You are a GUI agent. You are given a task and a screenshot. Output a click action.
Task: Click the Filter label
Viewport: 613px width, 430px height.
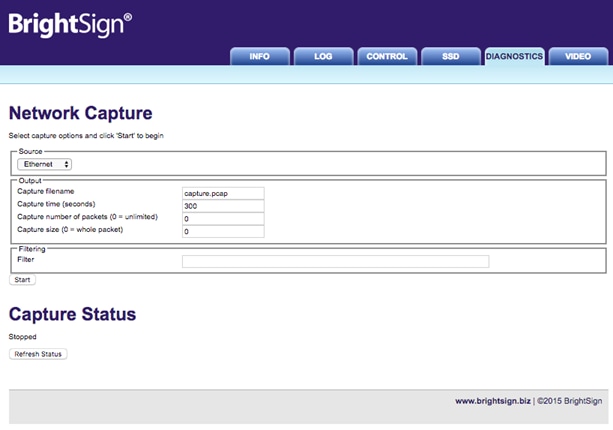(x=26, y=260)
